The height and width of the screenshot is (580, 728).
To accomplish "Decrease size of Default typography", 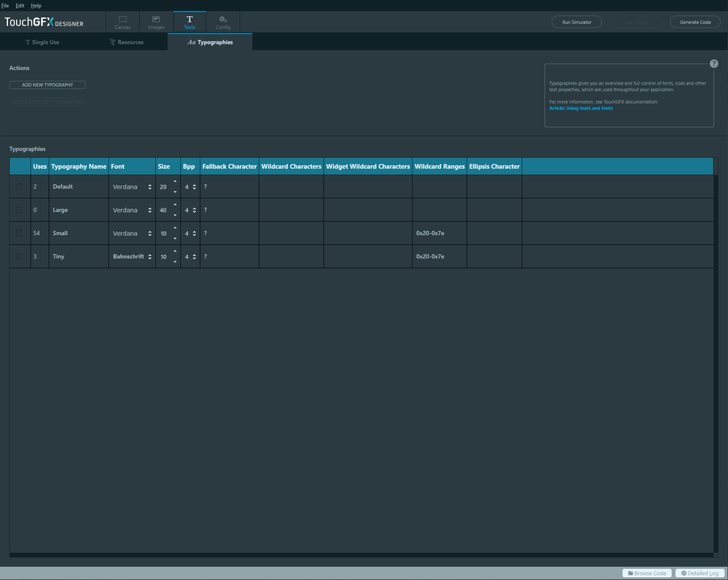I will [x=175, y=192].
